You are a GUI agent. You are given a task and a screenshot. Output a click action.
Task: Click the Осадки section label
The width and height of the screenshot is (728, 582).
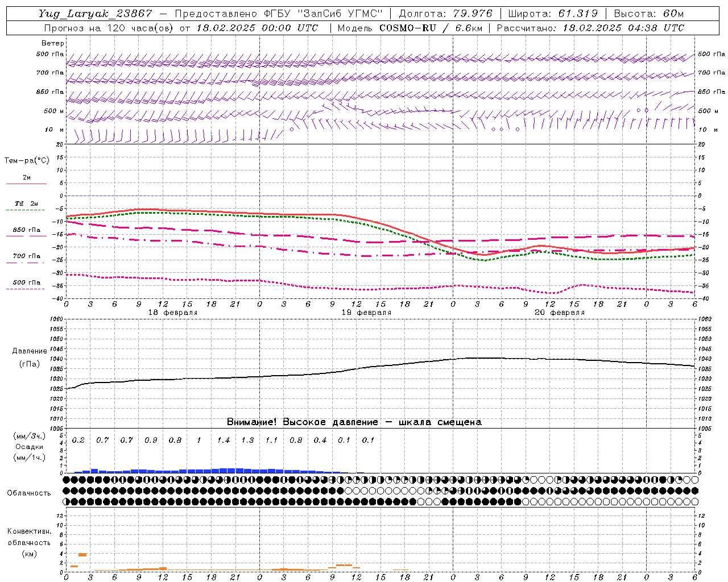point(30,447)
